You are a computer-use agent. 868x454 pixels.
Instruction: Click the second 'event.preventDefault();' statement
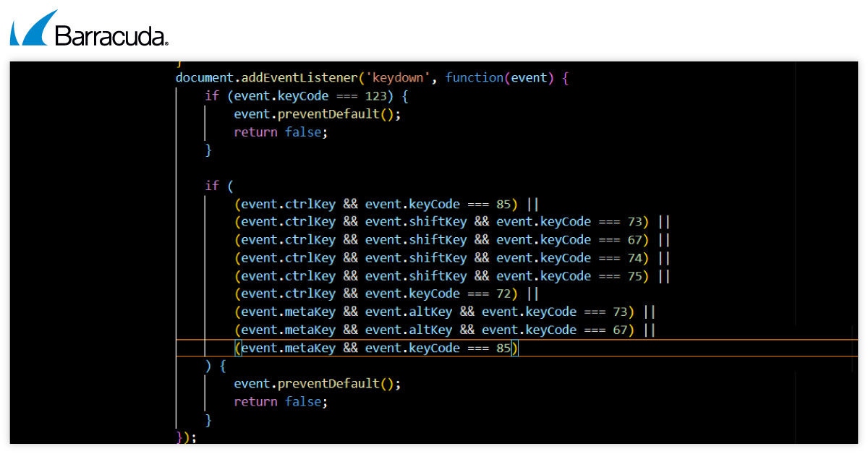pos(317,383)
